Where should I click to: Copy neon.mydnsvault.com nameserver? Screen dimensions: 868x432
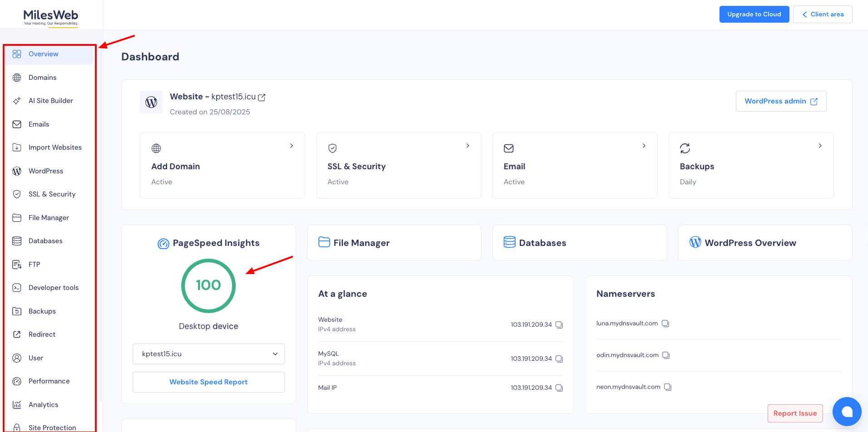coord(668,387)
